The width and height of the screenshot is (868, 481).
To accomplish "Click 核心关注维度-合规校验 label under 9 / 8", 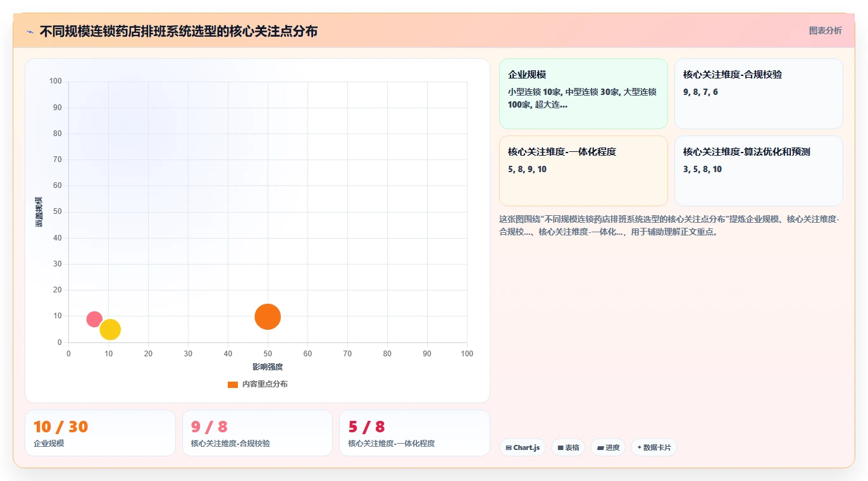I will [230, 444].
